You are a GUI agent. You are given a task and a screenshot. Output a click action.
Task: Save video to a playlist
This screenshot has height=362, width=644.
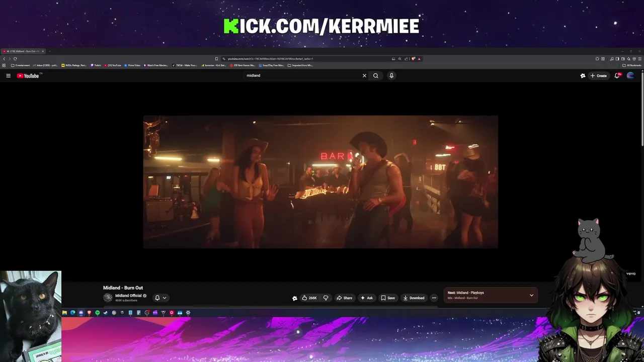[x=388, y=298]
